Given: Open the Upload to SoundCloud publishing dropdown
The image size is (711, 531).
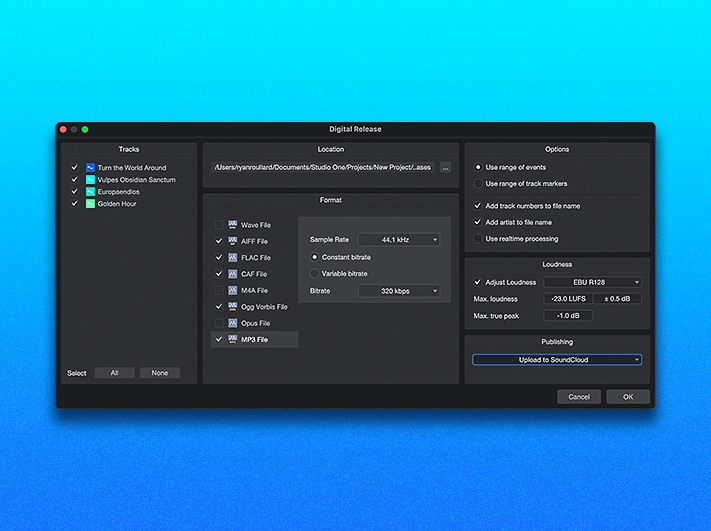Looking at the screenshot, I should 557,360.
